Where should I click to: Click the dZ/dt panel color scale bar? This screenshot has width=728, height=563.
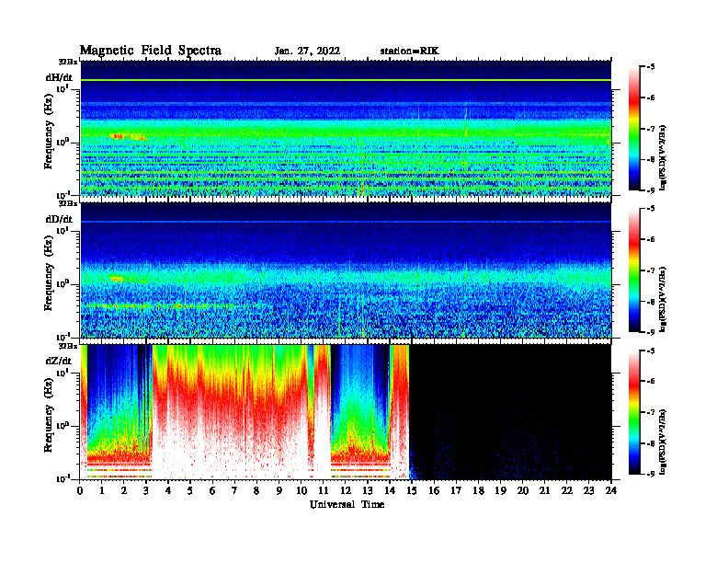pyautogui.click(x=634, y=412)
